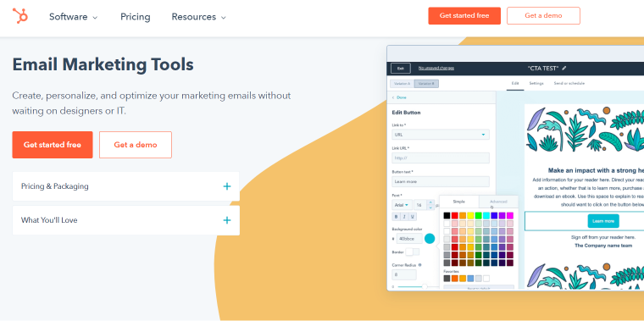Click the background color hex field
644x321 pixels.
tap(409, 239)
